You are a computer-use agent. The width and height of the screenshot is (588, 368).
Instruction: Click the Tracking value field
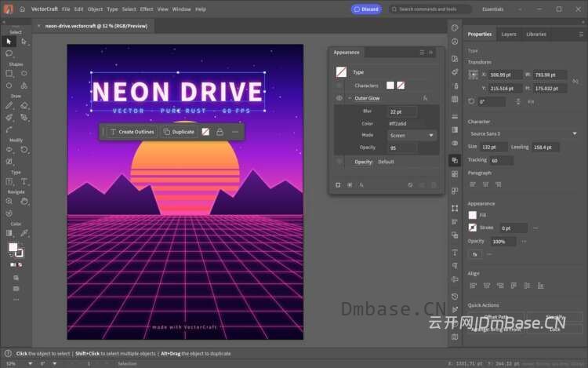tap(502, 161)
